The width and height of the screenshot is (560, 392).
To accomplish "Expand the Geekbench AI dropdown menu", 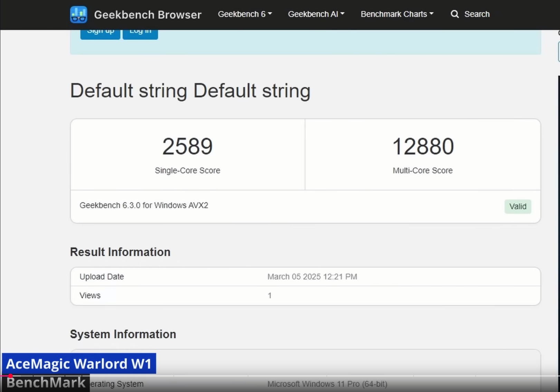I will [x=316, y=14].
